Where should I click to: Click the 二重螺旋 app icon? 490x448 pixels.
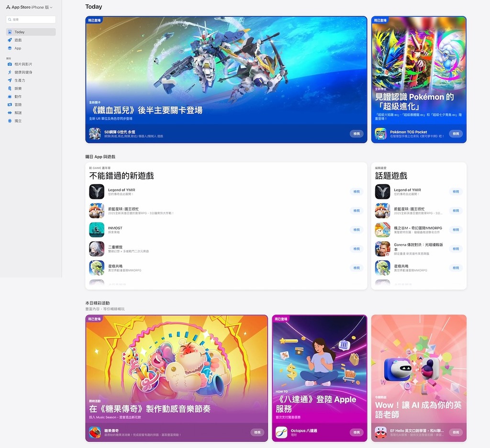pos(97,249)
